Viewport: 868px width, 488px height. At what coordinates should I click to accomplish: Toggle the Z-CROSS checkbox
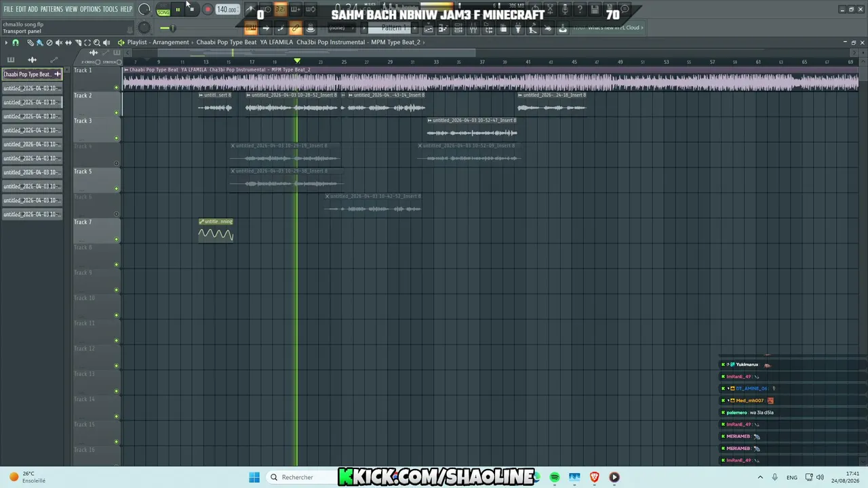pyautogui.click(x=98, y=62)
